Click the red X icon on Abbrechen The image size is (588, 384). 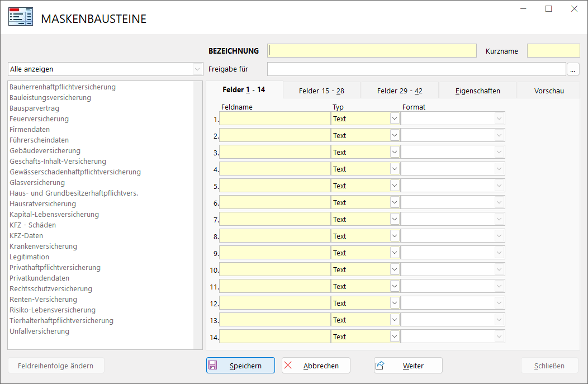click(x=288, y=366)
